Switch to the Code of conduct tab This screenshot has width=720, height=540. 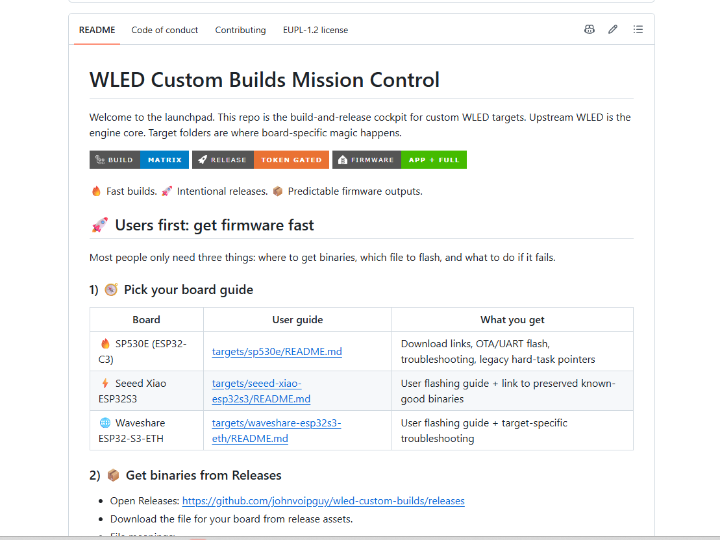click(x=164, y=30)
